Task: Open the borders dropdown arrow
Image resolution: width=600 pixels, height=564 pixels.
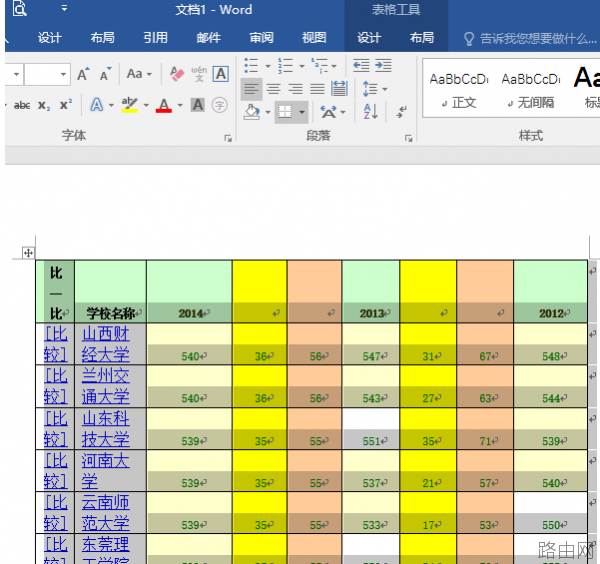Action: point(302,112)
